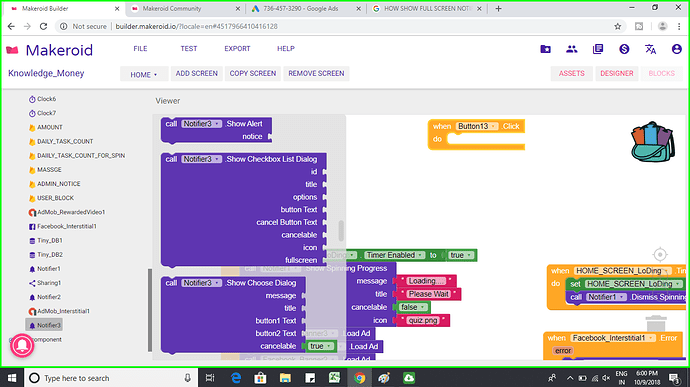This screenshot has width=690, height=387.
Task: Click COPY SCREEN button
Action: pyautogui.click(x=253, y=74)
